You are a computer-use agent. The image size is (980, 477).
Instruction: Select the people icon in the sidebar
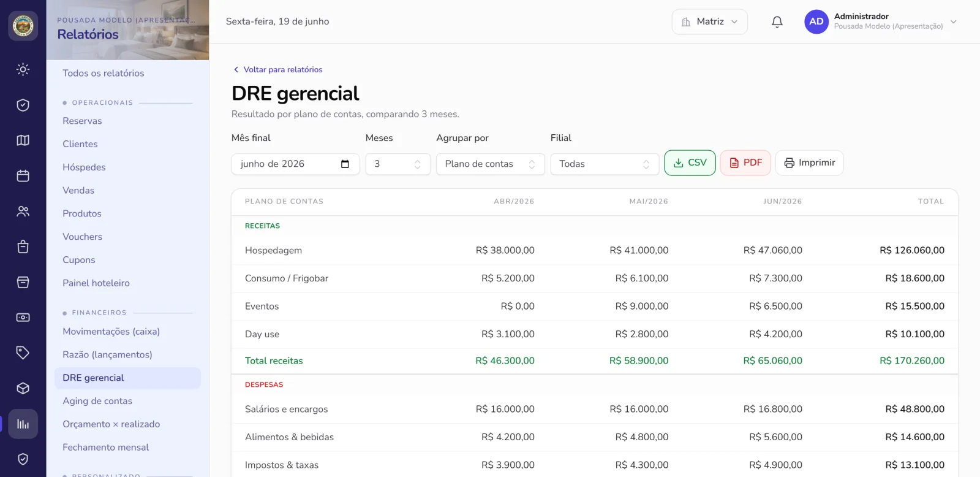pos(23,212)
